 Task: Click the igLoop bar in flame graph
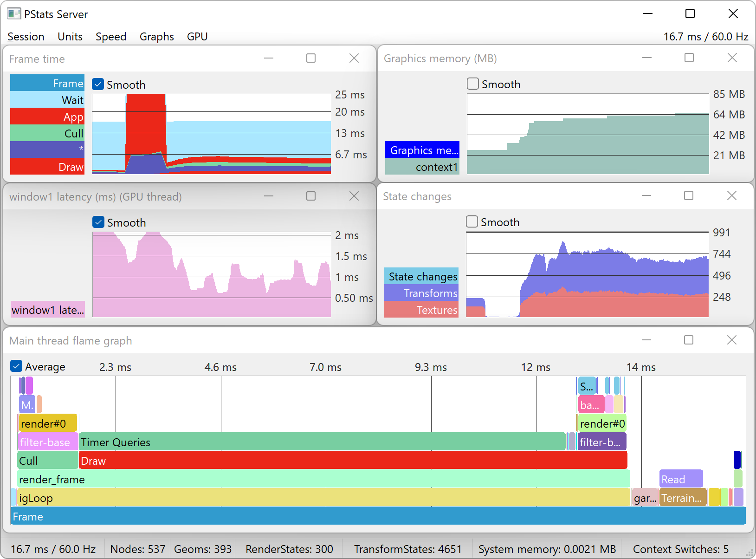(323, 497)
